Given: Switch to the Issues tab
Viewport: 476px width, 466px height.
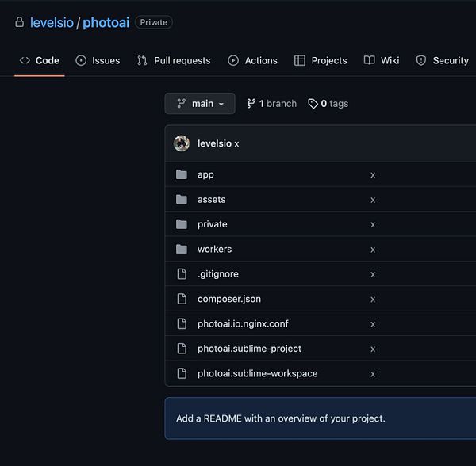Looking at the screenshot, I should point(98,60).
